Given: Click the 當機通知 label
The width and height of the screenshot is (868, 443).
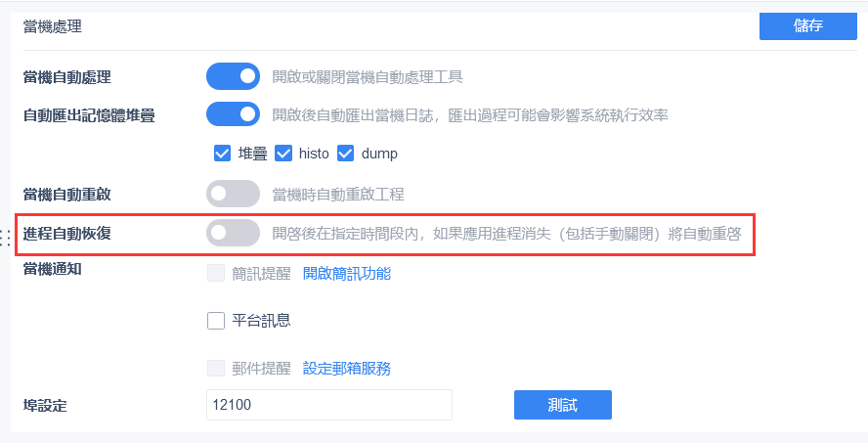Looking at the screenshot, I should coord(53,270).
